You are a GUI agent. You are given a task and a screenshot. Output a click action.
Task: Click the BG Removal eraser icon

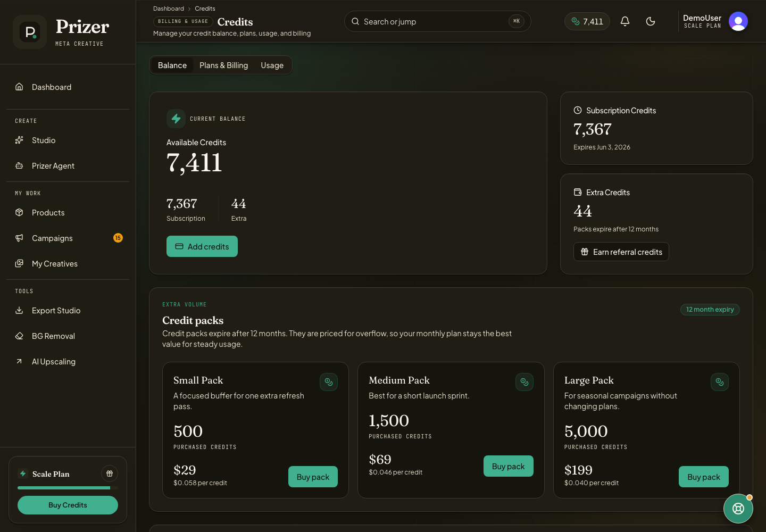point(19,336)
